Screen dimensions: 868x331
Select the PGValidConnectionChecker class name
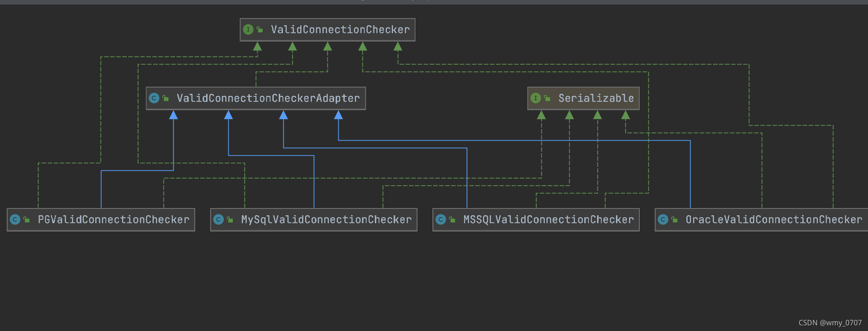pyautogui.click(x=114, y=219)
